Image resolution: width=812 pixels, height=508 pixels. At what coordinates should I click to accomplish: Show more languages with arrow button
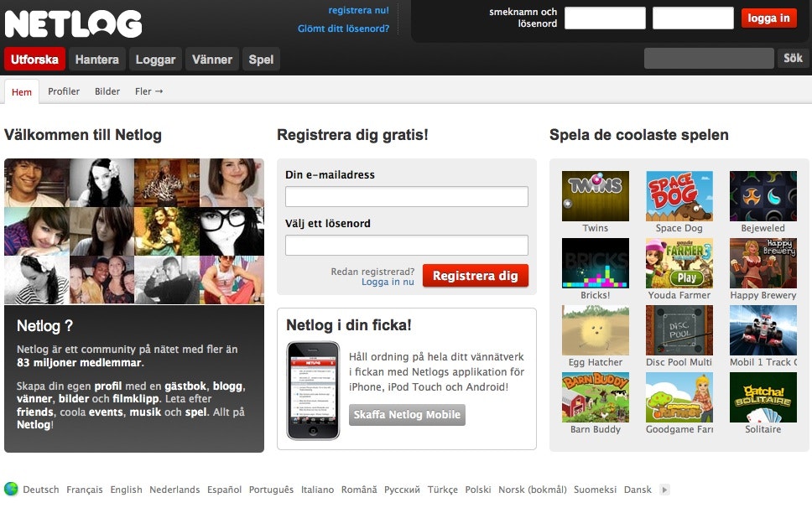click(x=664, y=490)
